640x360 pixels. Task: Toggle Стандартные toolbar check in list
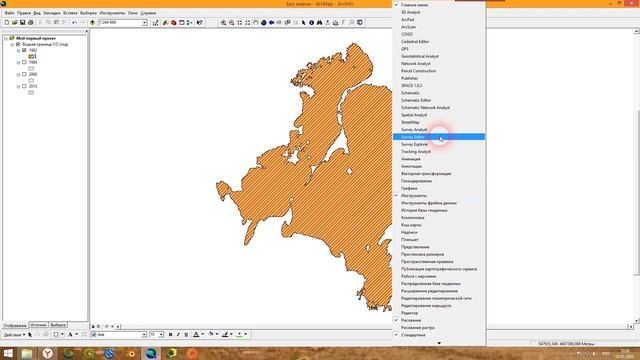(439, 335)
